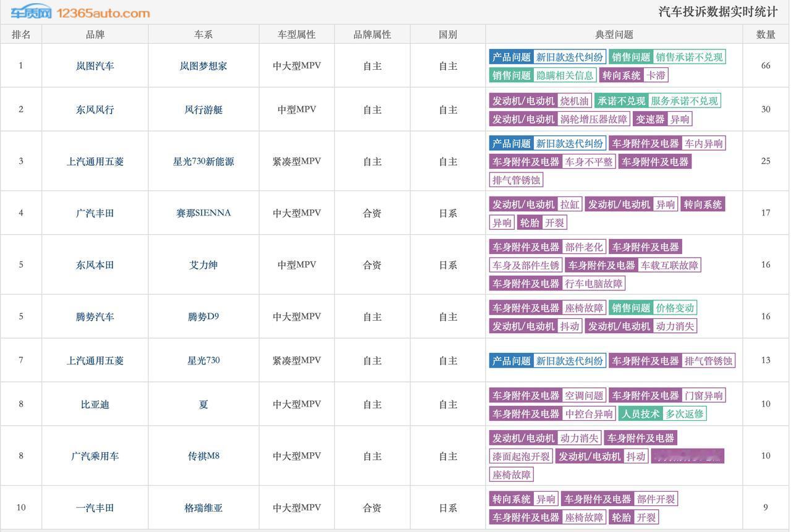Click the 价格变动 problem tag

tap(675, 308)
